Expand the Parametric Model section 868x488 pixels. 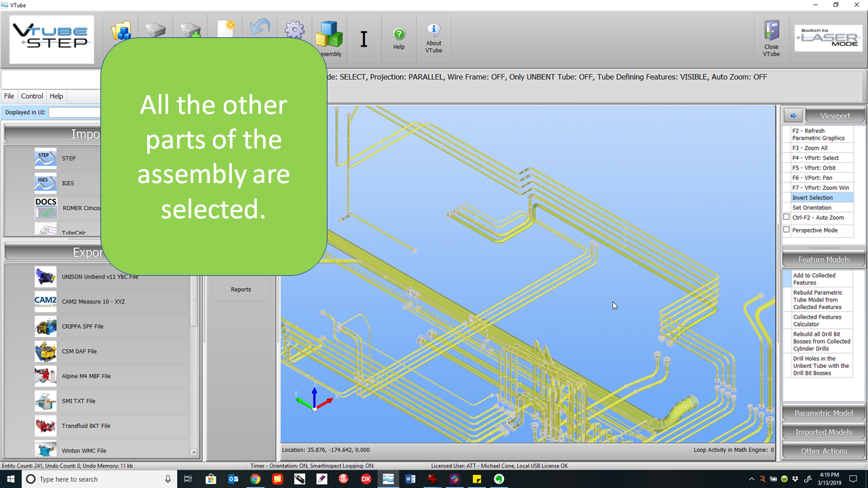(824, 413)
